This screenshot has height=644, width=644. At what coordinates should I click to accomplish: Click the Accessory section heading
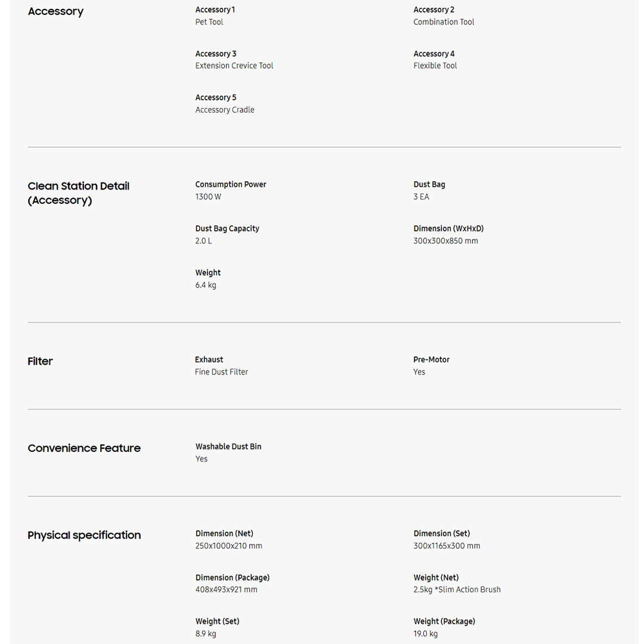click(x=55, y=11)
